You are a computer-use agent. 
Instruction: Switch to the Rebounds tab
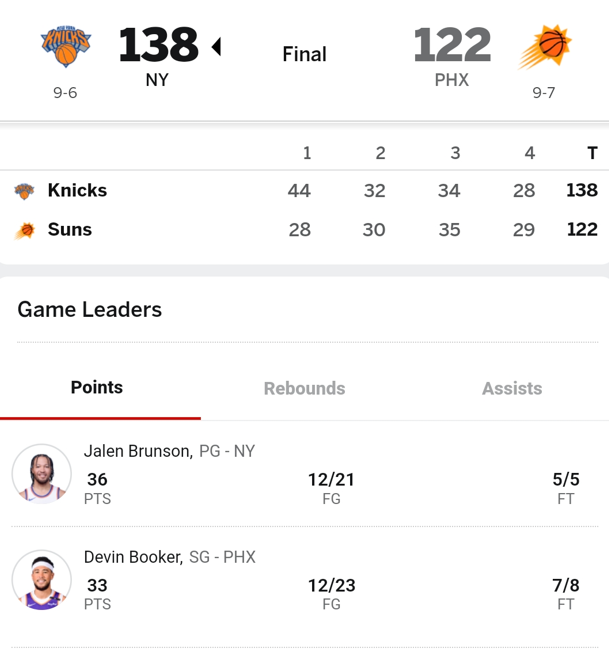click(304, 388)
